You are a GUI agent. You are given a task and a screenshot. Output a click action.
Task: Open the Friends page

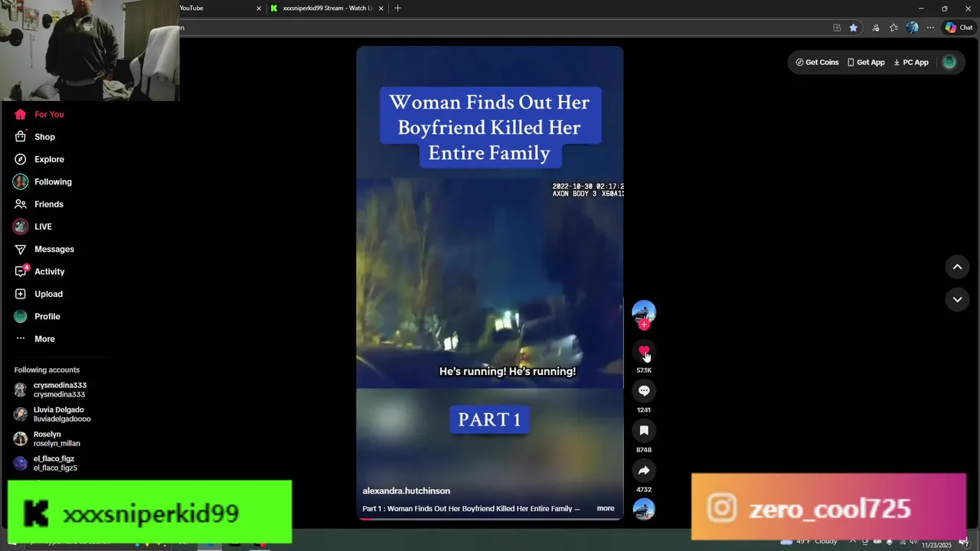click(x=38, y=204)
